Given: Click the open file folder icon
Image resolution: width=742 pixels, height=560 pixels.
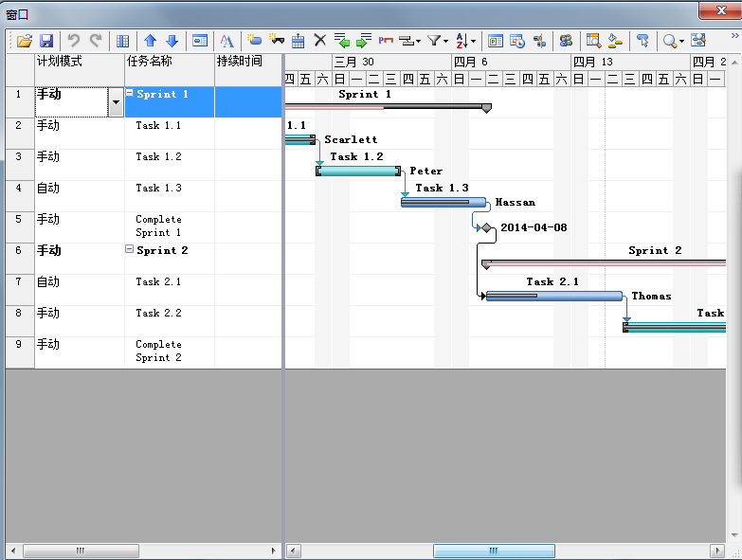Looking at the screenshot, I should 25,41.
